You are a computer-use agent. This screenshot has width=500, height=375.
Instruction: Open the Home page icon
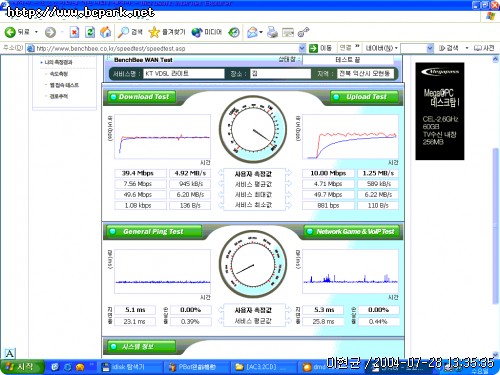(106, 32)
